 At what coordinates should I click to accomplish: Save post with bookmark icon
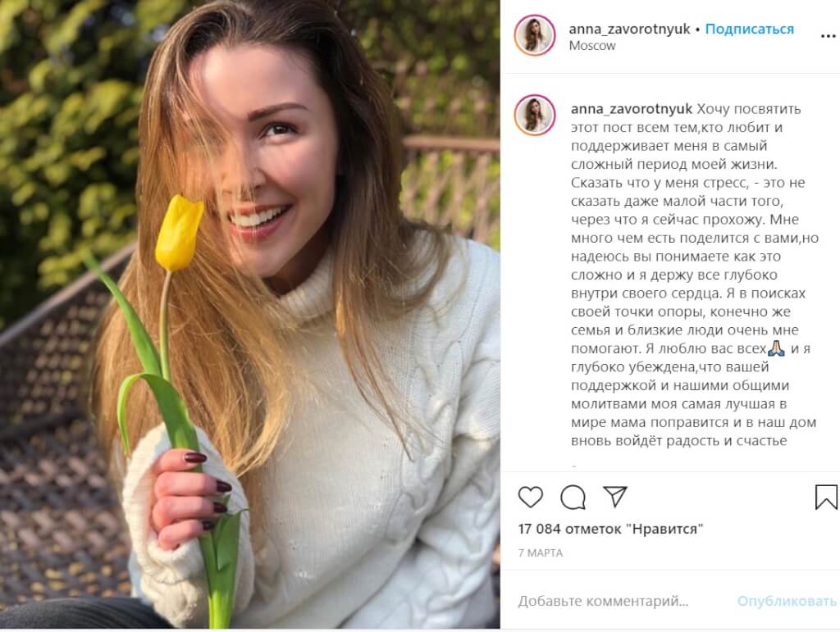(x=826, y=497)
